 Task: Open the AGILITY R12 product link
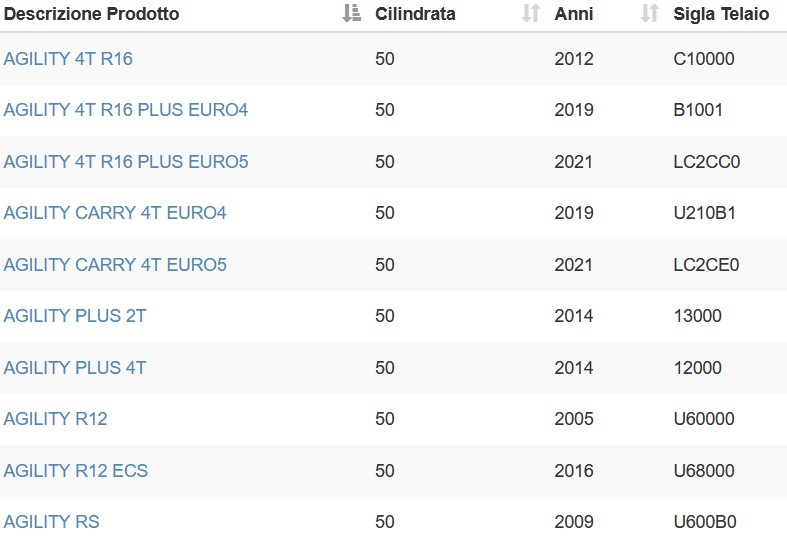point(56,419)
